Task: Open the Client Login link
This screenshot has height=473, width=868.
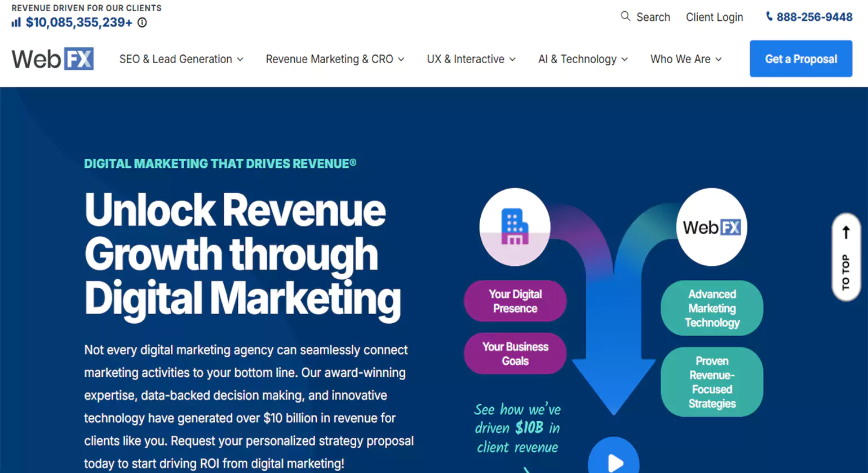Action: [x=714, y=17]
